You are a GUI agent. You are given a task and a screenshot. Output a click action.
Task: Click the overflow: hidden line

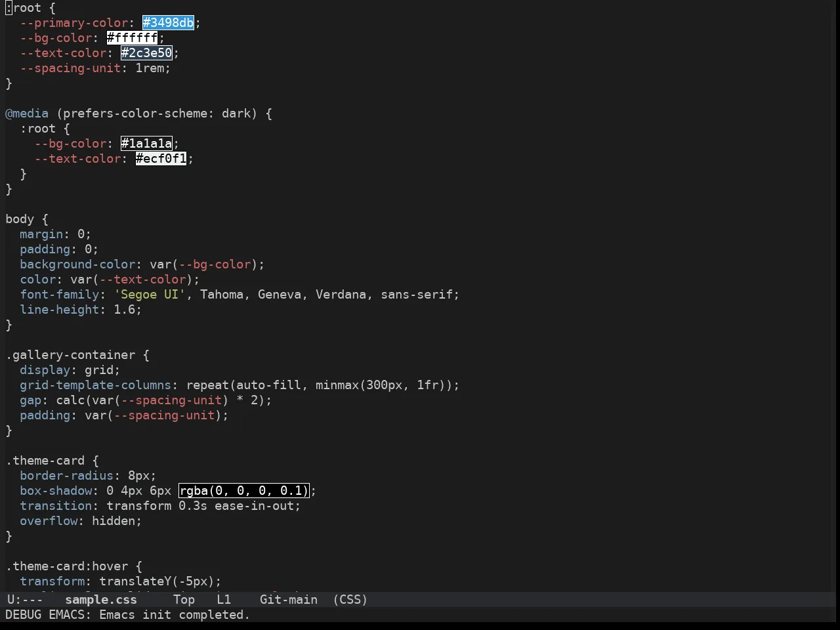(81, 521)
